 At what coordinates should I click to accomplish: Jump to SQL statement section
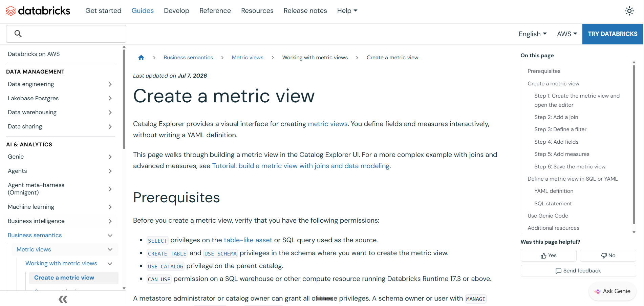click(553, 204)
